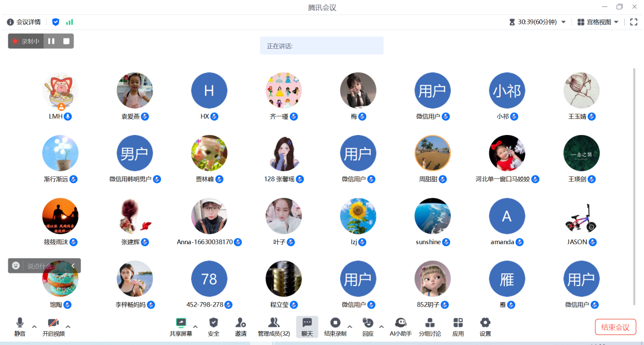Open the 30:39(60分钟) timer dropdown
Image resolution: width=644 pixels, height=345 pixels.
coord(538,22)
